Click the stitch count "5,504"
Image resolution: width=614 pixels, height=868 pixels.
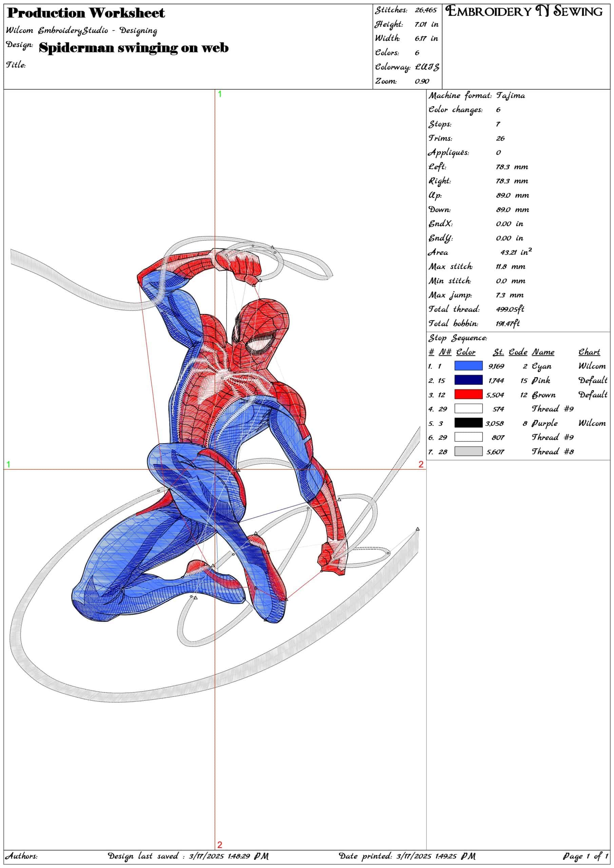495,395
